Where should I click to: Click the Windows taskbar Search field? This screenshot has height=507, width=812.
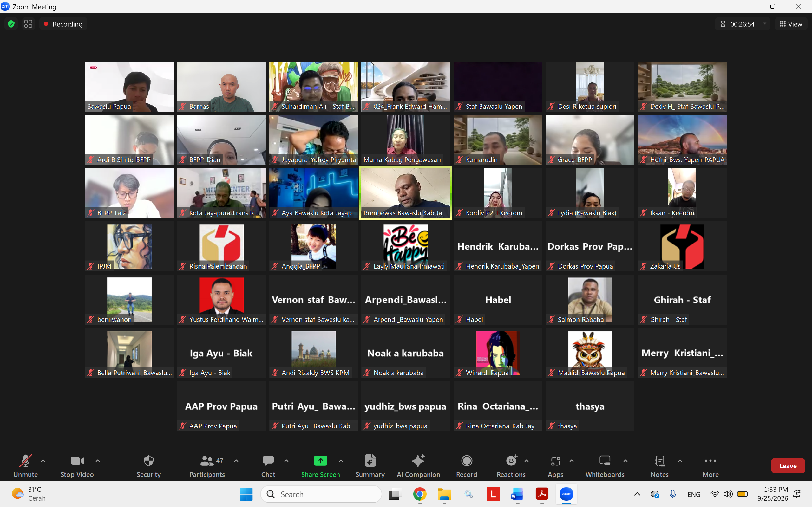[x=321, y=494]
